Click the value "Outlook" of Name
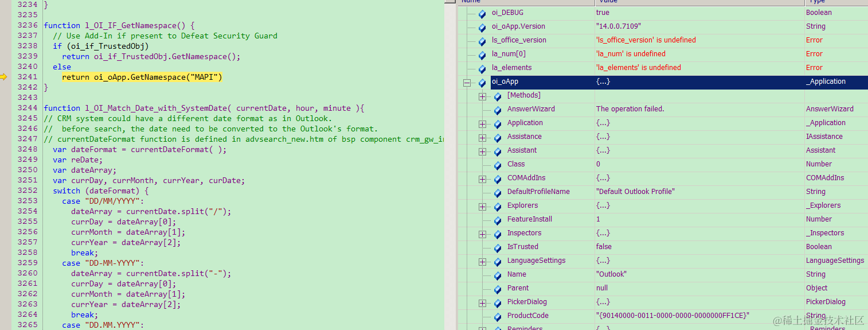This screenshot has height=330, width=868. coord(611,274)
